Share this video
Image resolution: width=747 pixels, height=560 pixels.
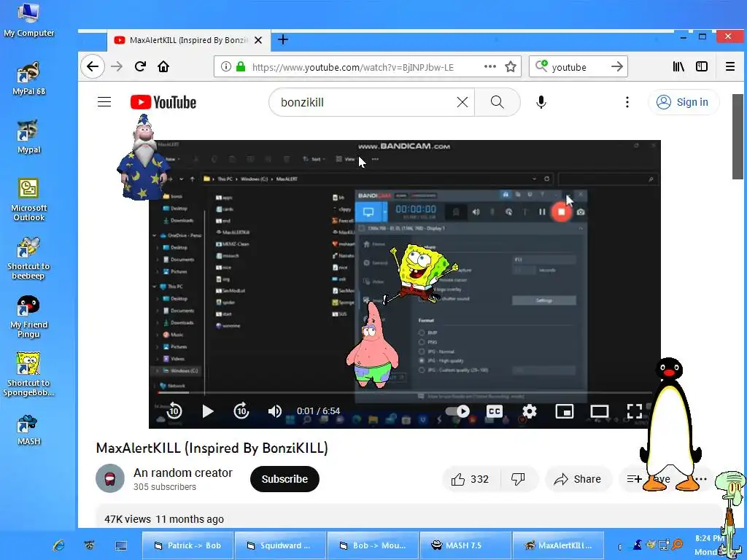click(x=578, y=479)
